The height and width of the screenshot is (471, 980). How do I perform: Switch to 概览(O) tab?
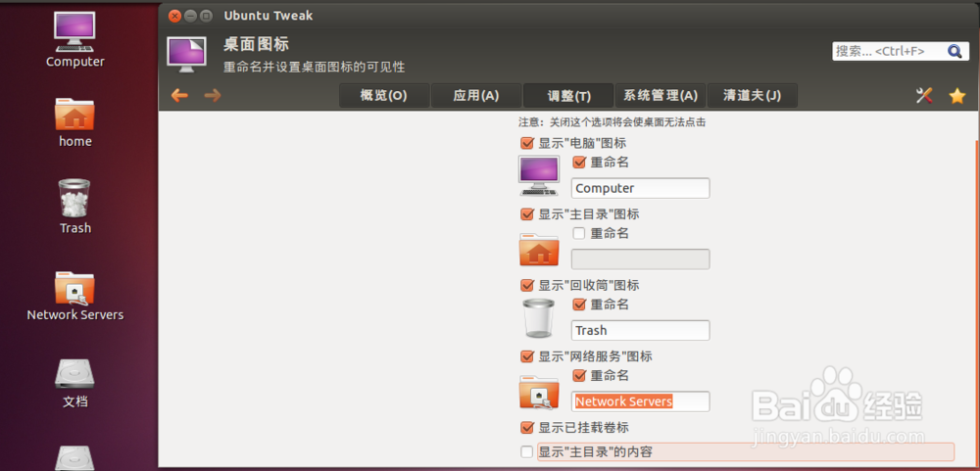(384, 96)
